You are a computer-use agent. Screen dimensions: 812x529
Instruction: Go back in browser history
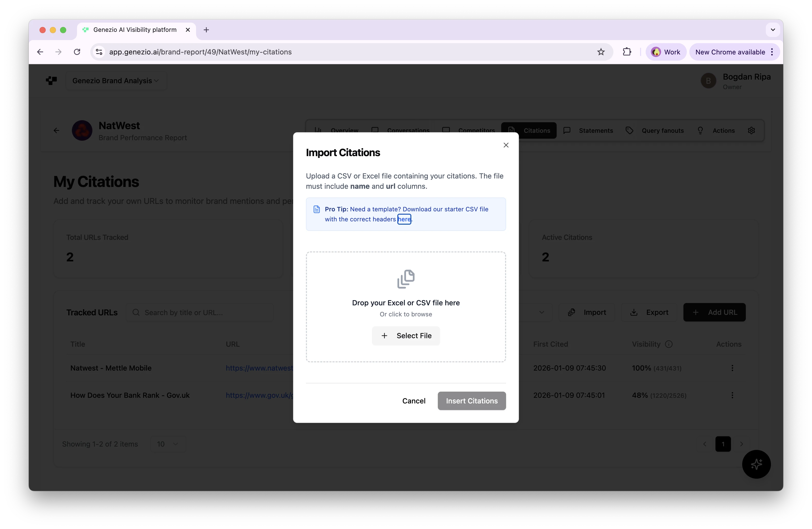[40, 52]
